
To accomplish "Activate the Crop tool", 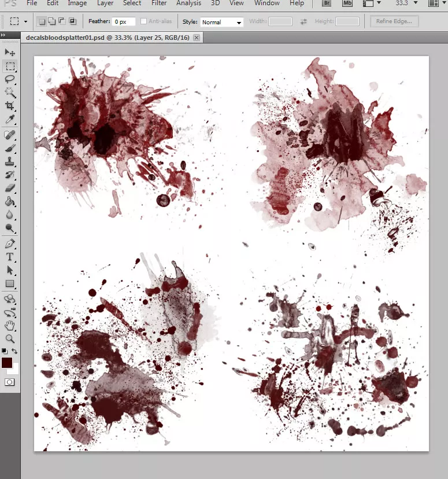I will (10, 106).
